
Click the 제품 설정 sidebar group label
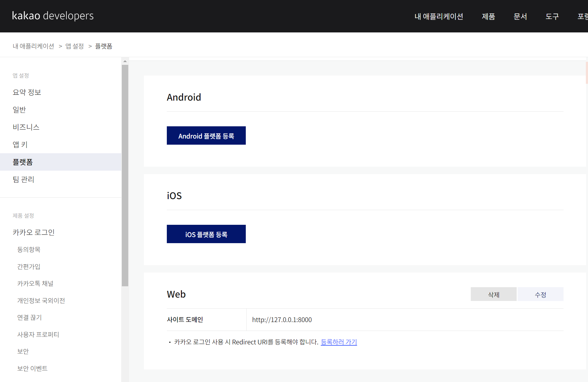pyautogui.click(x=23, y=216)
